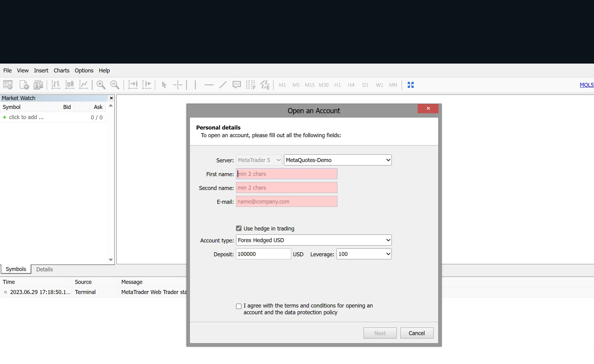This screenshot has width=594, height=364.
Task: Click Market Watch scroll down arrow
Action: point(111,260)
